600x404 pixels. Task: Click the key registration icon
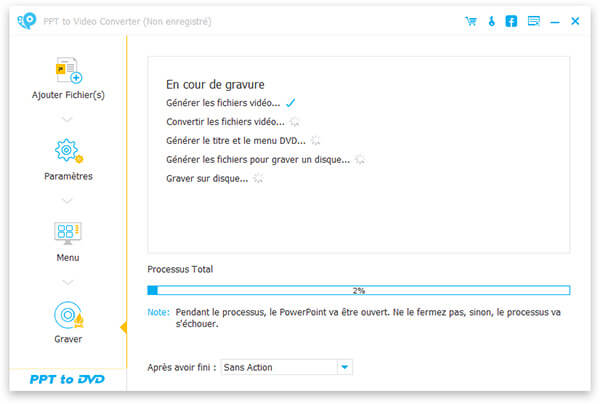(491, 21)
